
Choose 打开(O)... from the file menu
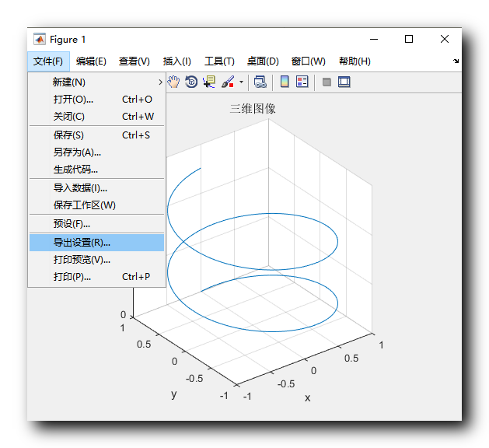tap(96, 100)
